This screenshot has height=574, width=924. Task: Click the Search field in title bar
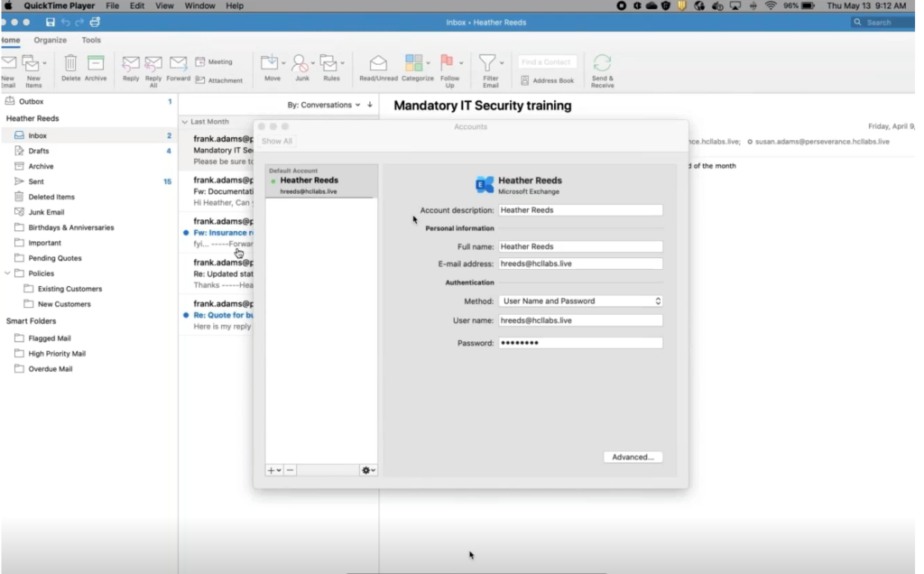pyautogui.click(x=882, y=23)
